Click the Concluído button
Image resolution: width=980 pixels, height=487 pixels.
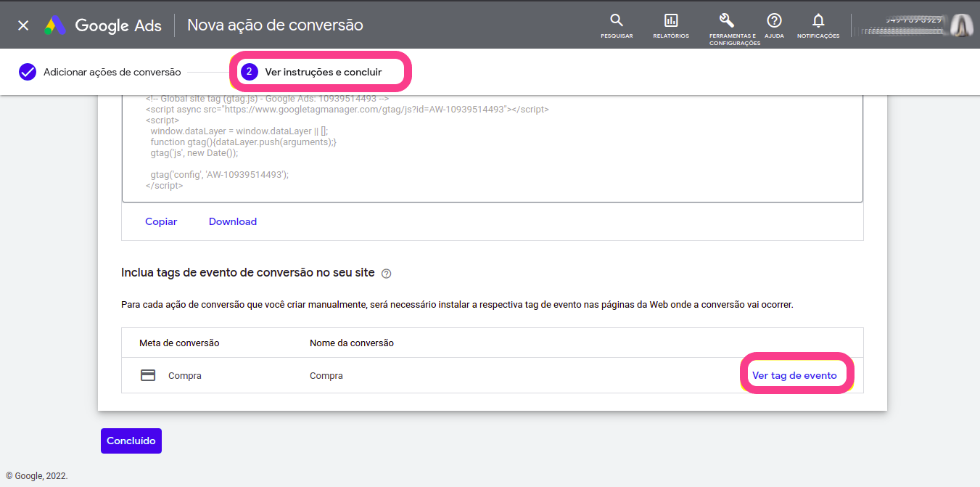click(x=131, y=441)
